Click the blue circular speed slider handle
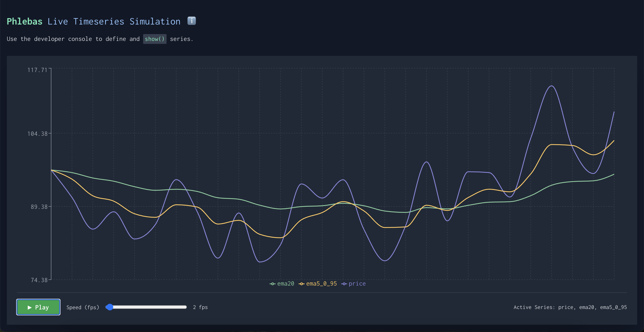Viewport: 644px width, 332px height. coord(109,307)
